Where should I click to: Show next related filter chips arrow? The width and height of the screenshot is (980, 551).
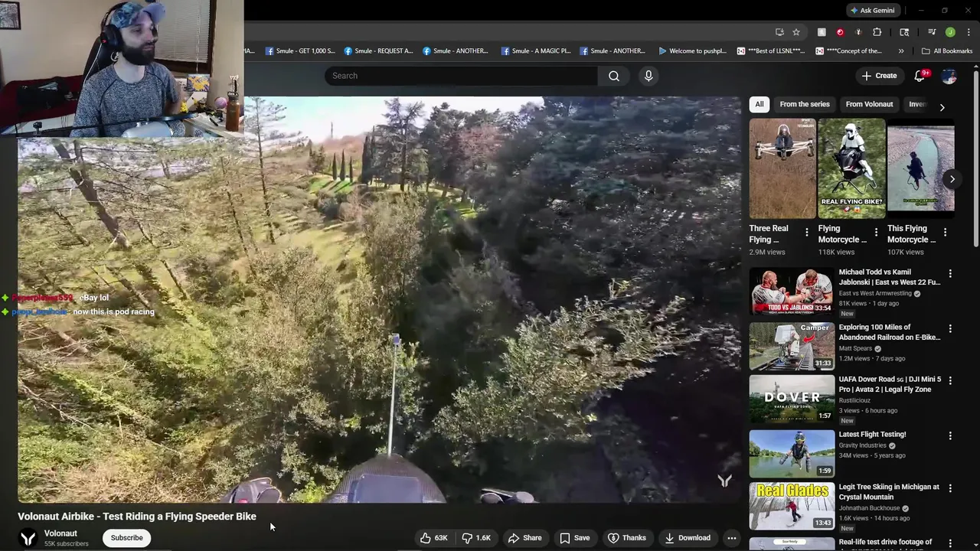(x=942, y=107)
